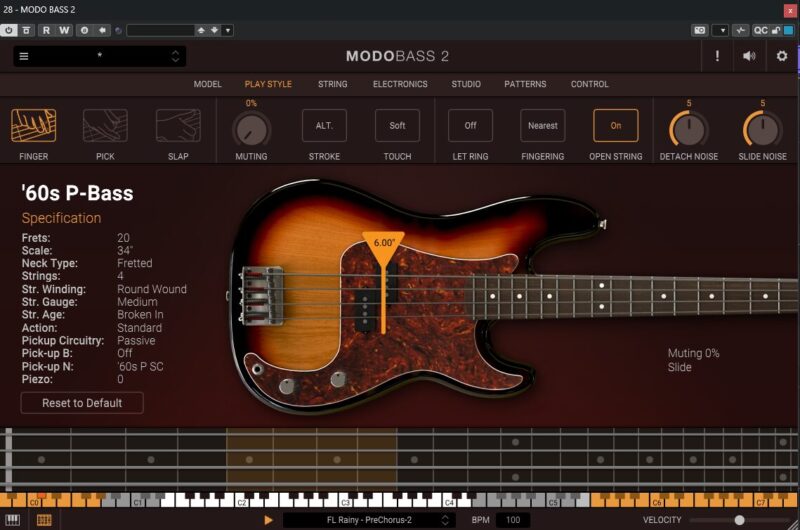This screenshot has width=800, height=530.
Task: Toggle the ALT. Stroke button
Action: (x=324, y=125)
